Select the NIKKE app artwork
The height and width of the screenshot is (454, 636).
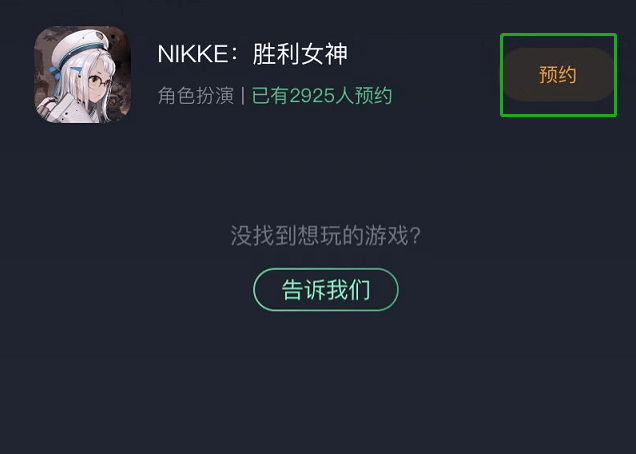coord(83,75)
